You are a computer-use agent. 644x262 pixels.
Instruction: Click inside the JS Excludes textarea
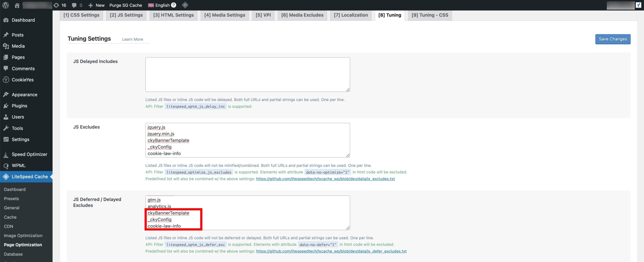248,140
